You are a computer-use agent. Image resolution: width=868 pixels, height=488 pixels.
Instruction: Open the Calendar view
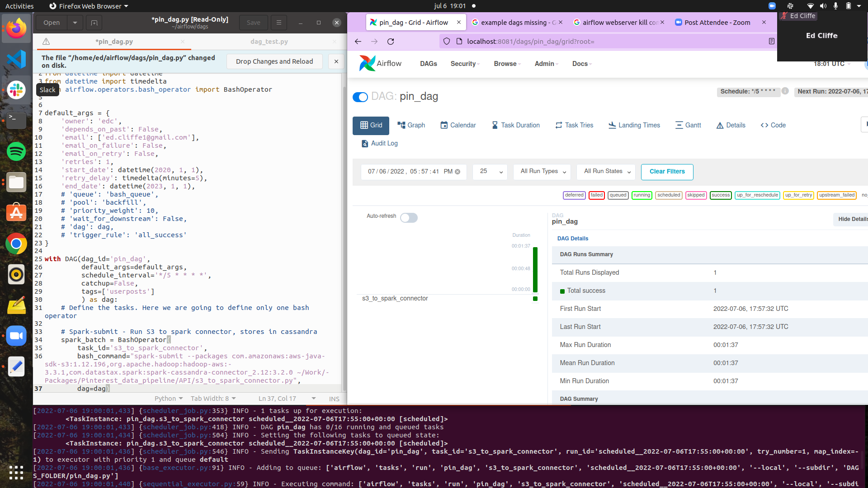coord(458,125)
